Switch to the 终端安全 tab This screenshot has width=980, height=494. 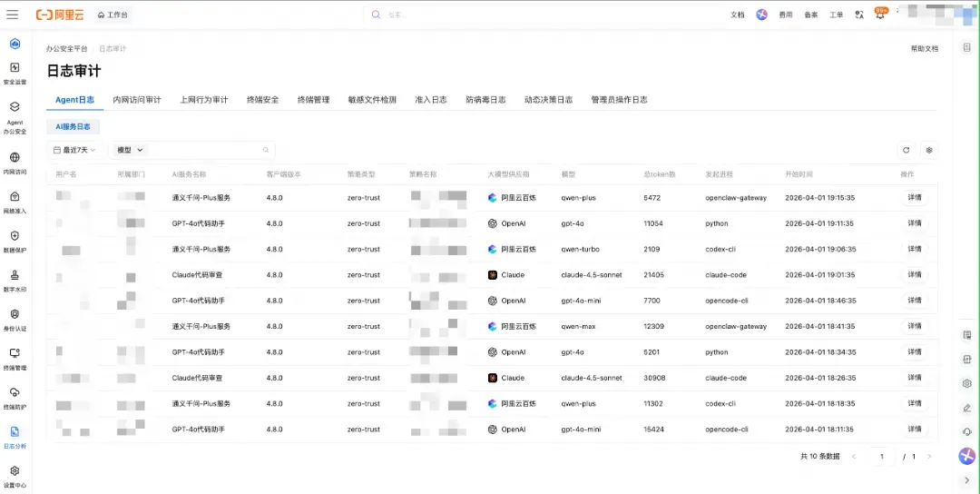[262, 99]
